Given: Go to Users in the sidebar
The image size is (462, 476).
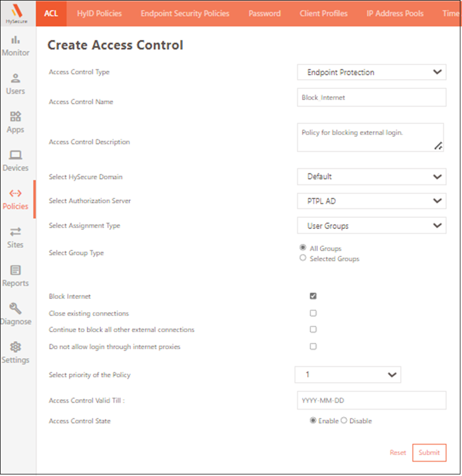Looking at the screenshot, I should click(x=15, y=79).
